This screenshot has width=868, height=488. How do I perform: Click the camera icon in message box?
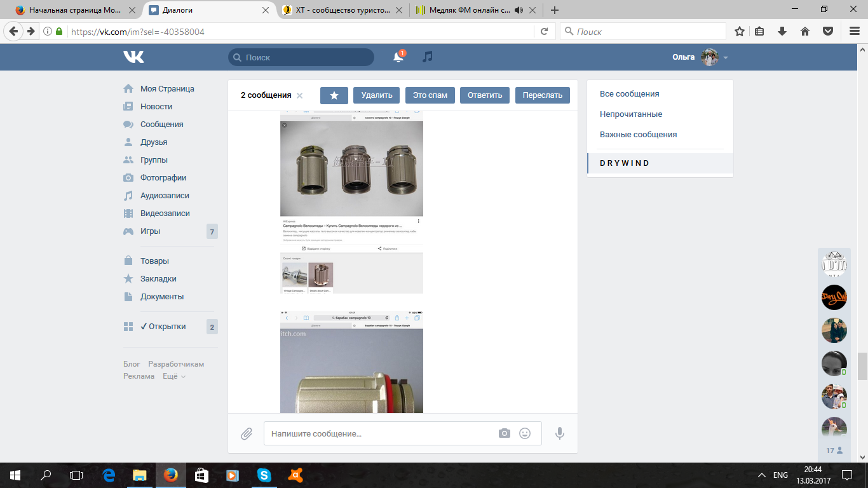point(505,433)
